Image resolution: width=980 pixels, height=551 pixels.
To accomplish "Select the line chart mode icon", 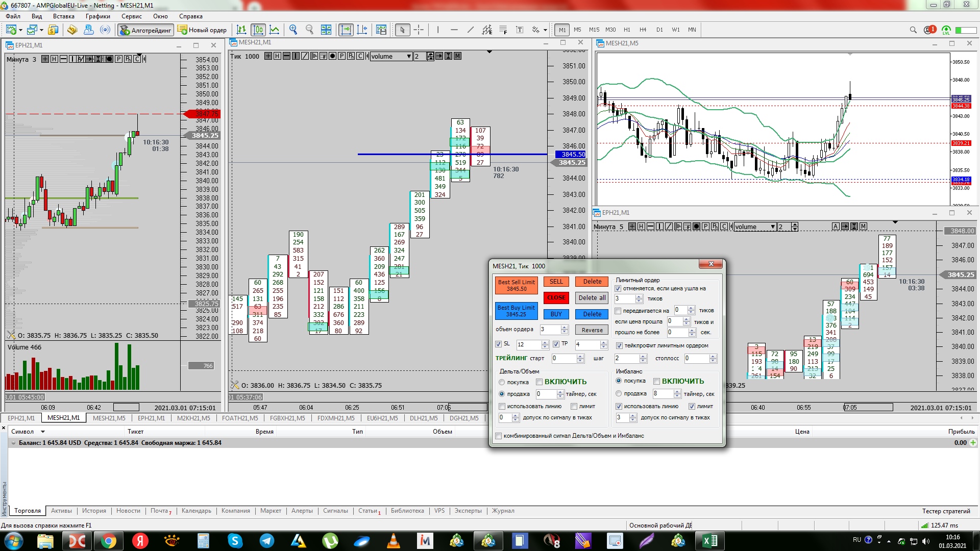I will coord(275,30).
